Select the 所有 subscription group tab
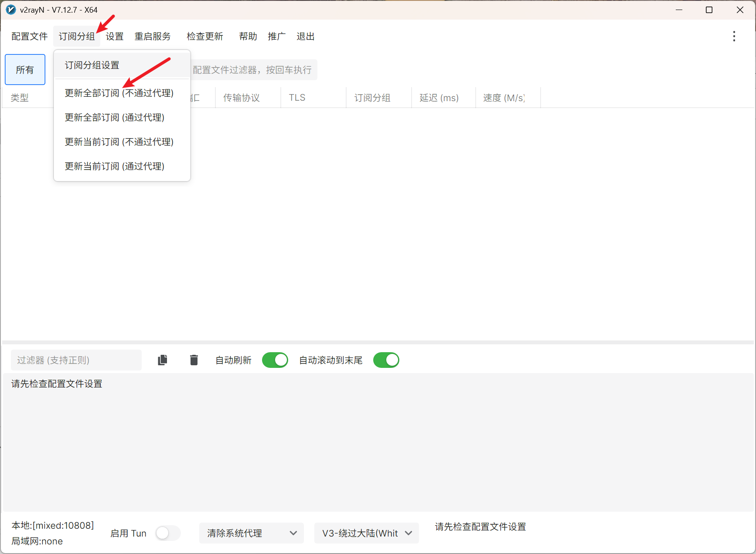 click(25, 69)
